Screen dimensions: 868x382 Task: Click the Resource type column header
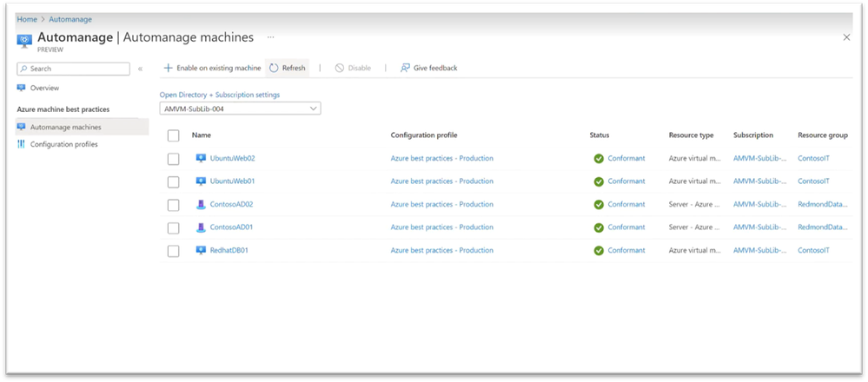coord(692,135)
